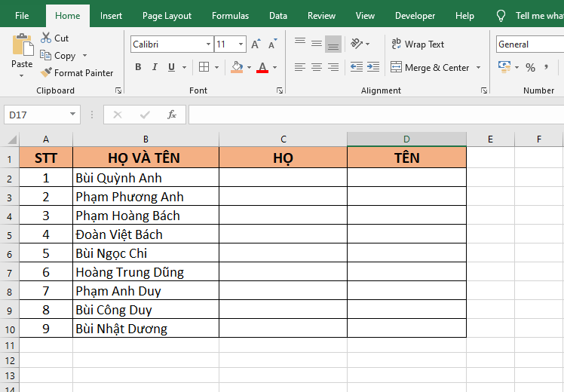The height and width of the screenshot is (392, 564).
Task: Select header cell HỌ VÀ TÊN
Action: click(x=146, y=158)
